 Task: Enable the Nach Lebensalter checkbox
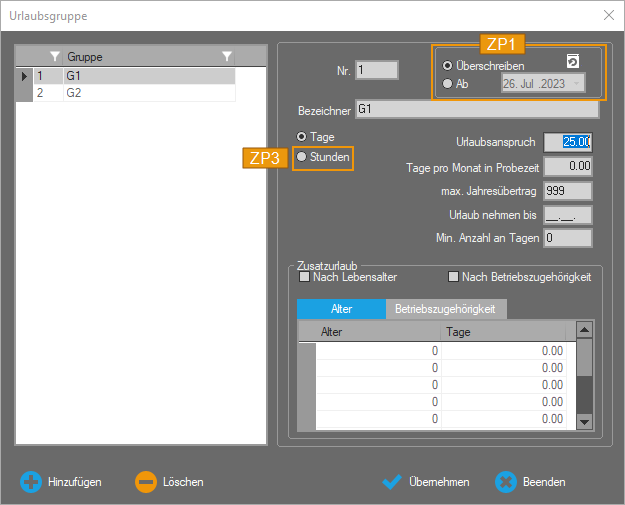click(305, 277)
